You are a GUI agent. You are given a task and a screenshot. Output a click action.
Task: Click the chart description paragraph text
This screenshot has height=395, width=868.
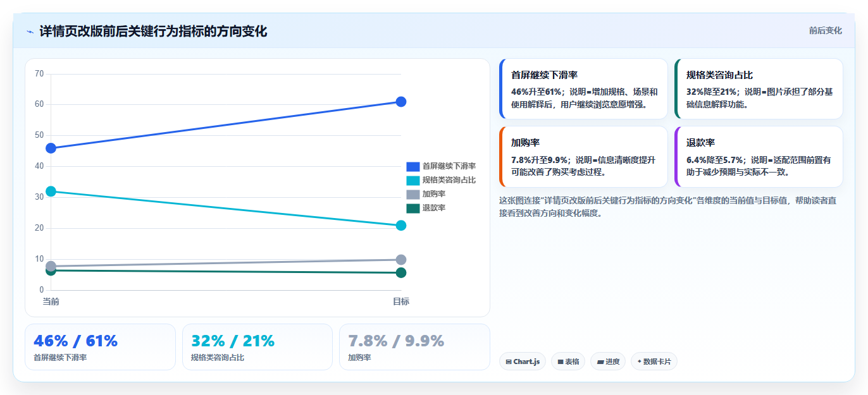pyautogui.click(x=667, y=207)
